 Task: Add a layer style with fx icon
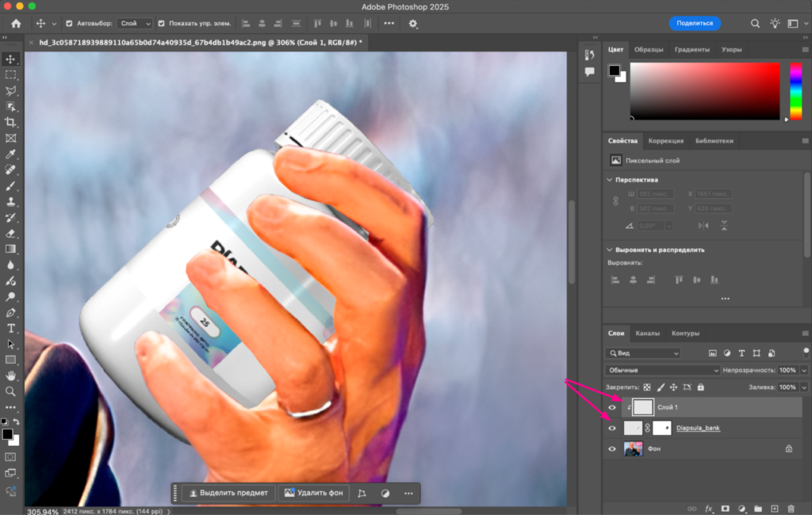coord(709,508)
